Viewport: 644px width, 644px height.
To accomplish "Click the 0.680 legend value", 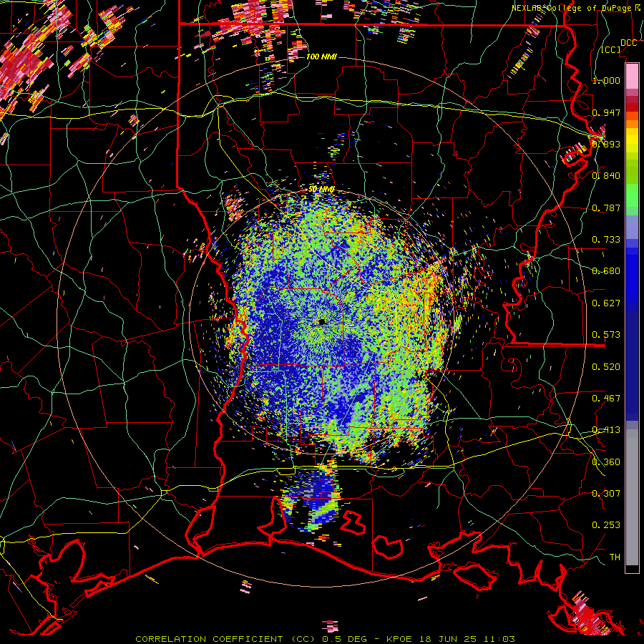I will pos(606,271).
